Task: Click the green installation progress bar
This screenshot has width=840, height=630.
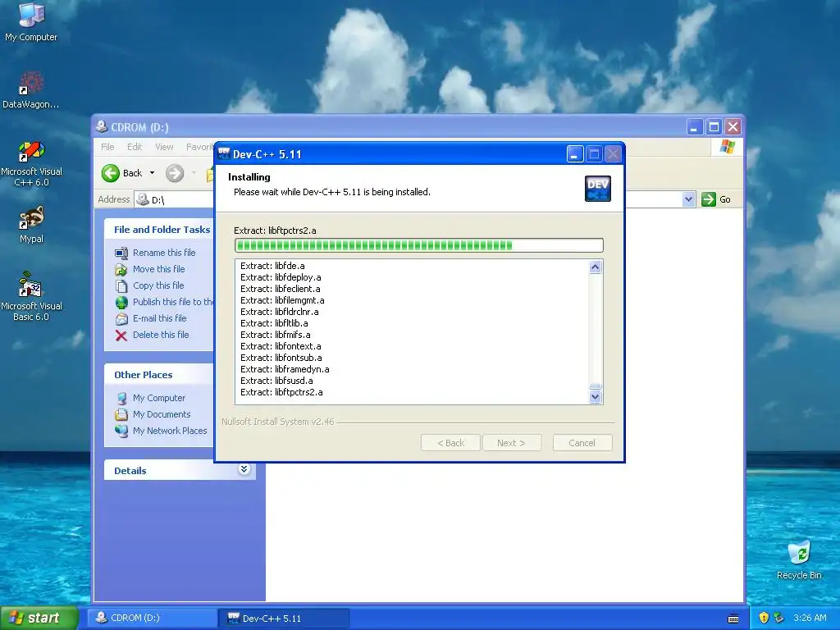Action: (x=419, y=245)
